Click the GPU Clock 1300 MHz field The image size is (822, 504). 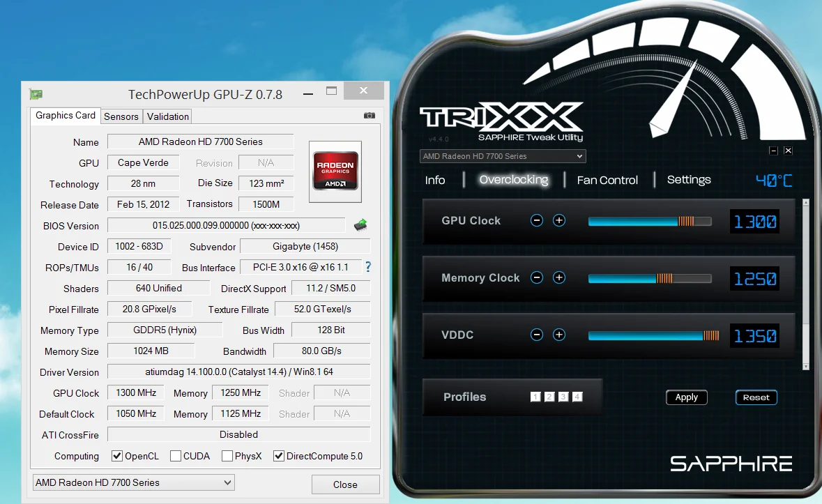[x=136, y=392]
